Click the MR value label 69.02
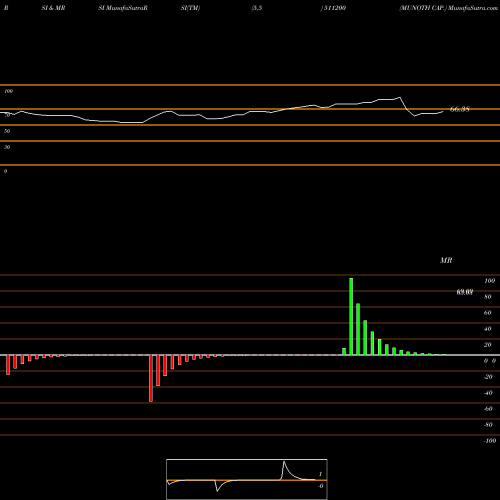500x500 pixels. pyautogui.click(x=465, y=292)
